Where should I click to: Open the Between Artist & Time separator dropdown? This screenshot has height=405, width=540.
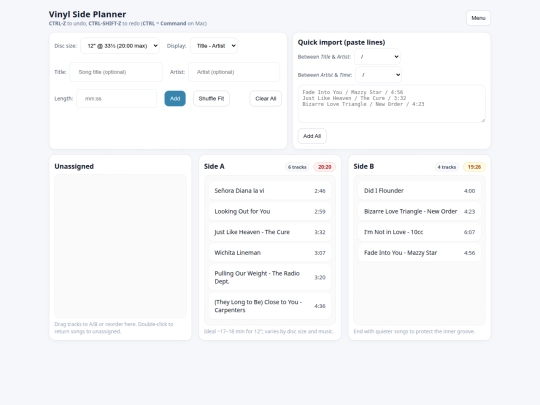point(378,75)
